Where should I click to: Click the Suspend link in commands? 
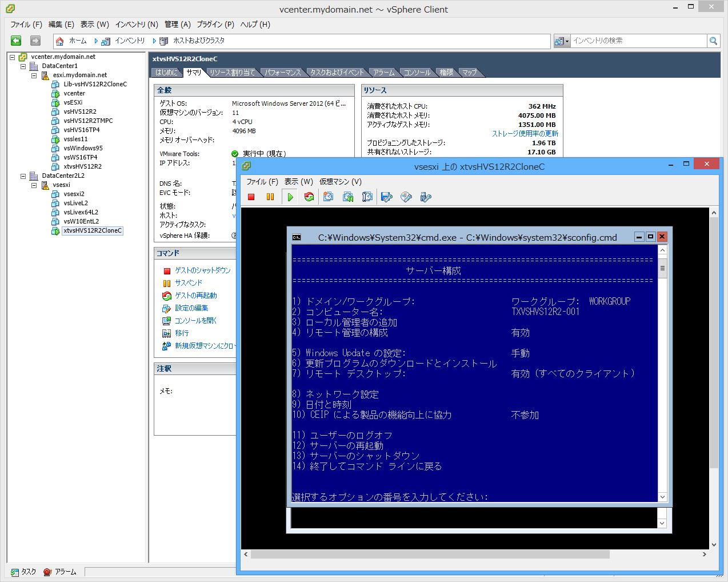tap(189, 283)
